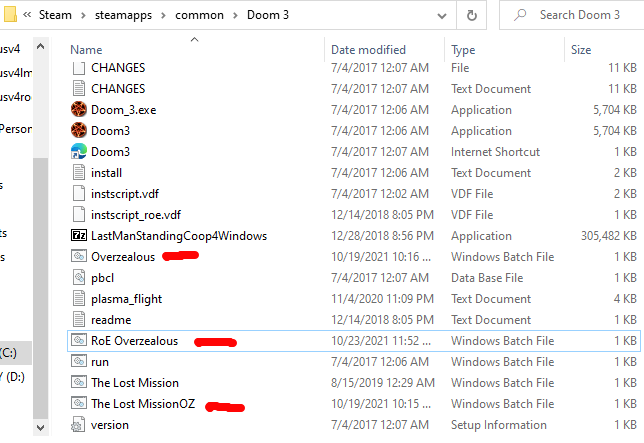This screenshot has height=443, width=644.
Task: Click the search magnifier icon
Action: [520, 15]
